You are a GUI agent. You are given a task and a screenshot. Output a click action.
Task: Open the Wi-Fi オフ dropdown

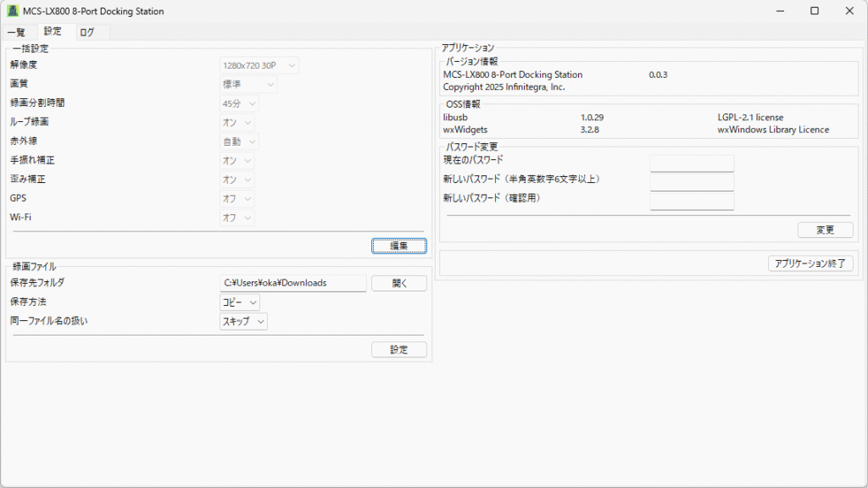coord(236,218)
